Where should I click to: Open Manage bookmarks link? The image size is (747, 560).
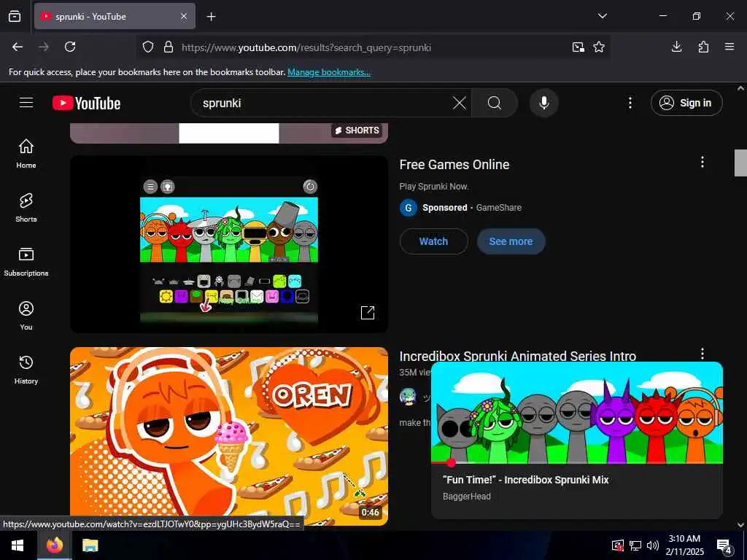pyautogui.click(x=329, y=72)
